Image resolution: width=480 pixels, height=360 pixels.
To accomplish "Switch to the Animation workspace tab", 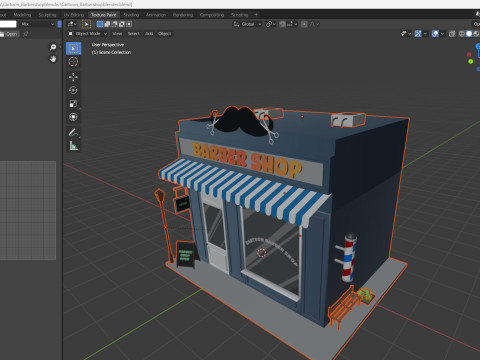I will (156, 15).
